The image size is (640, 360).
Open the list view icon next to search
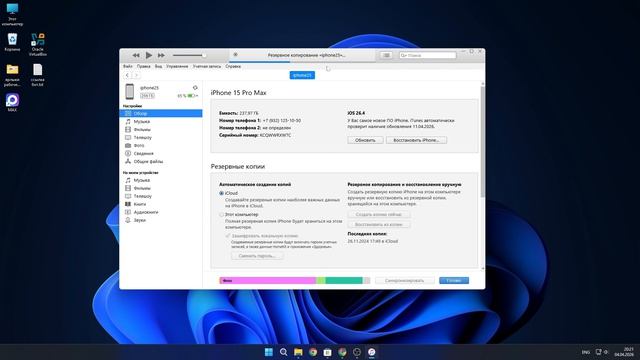pyautogui.click(x=386, y=55)
